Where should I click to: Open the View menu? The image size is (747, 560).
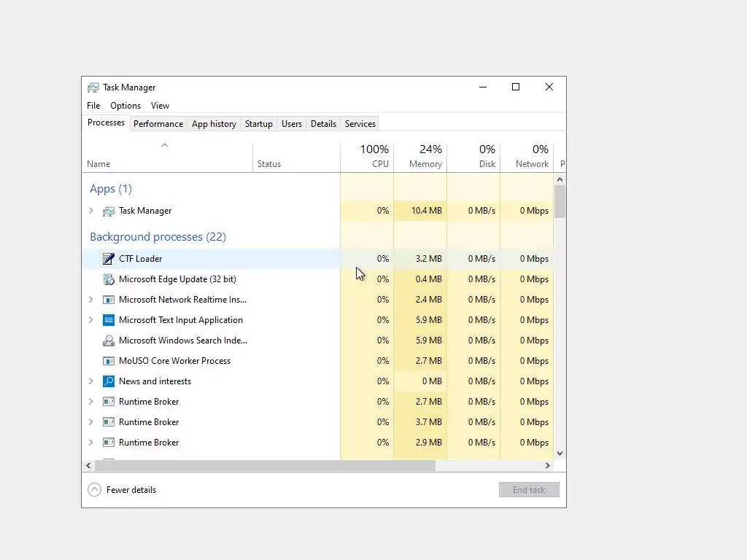pos(160,106)
